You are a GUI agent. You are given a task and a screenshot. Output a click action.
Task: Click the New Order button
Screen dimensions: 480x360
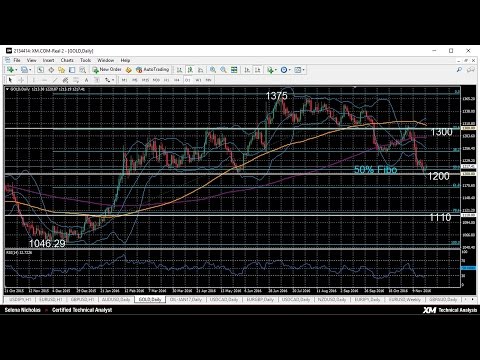(107, 69)
